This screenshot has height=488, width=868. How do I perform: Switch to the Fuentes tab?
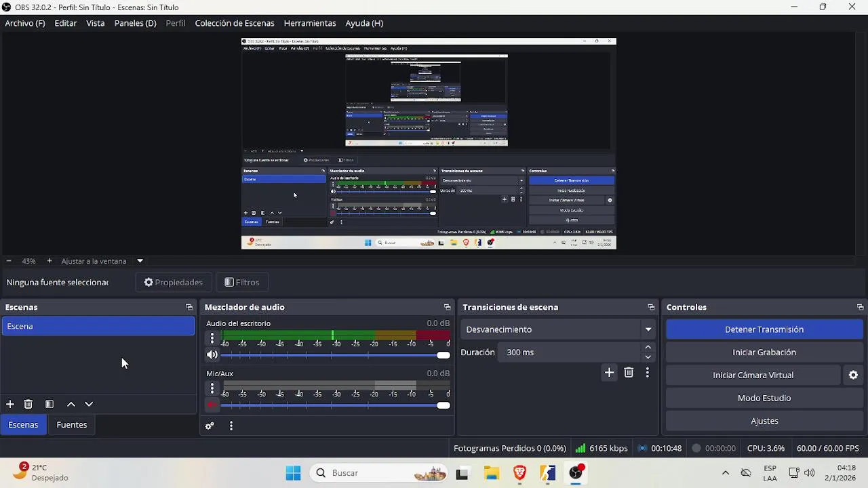(72, 424)
